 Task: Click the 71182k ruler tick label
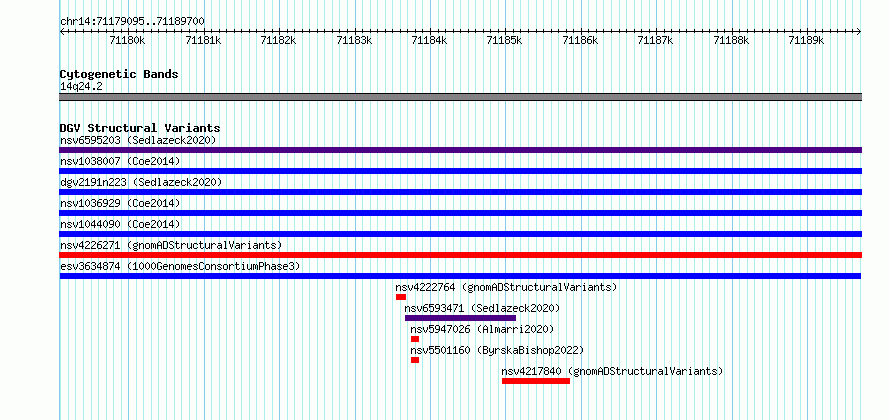coord(278,40)
